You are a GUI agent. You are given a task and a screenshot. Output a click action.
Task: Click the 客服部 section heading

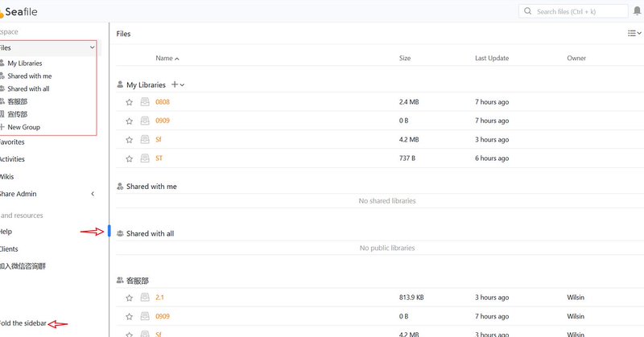[x=138, y=281]
